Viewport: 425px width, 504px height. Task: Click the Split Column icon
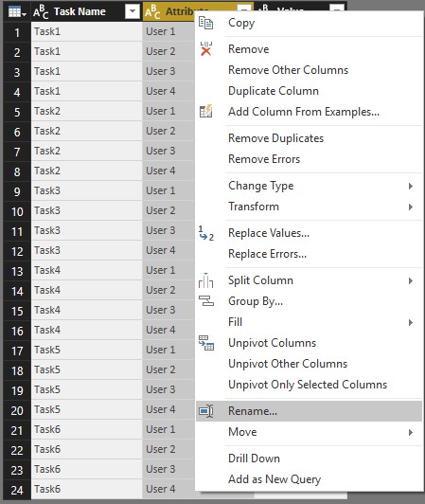(x=205, y=280)
